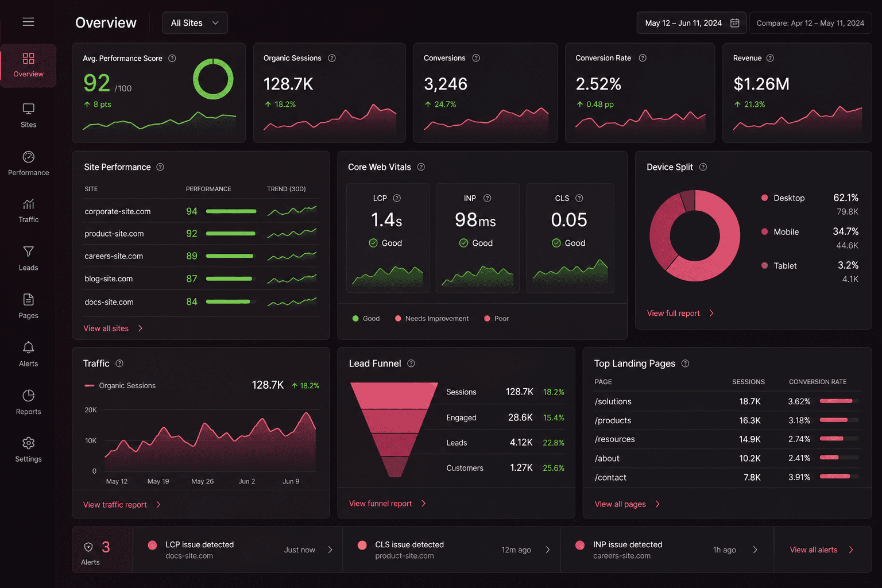Image resolution: width=882 pixels, height=588 pixels.
Task: Toggle Tablet legend in Device Split
Action: pyautogui.click(x=779, y=265)
